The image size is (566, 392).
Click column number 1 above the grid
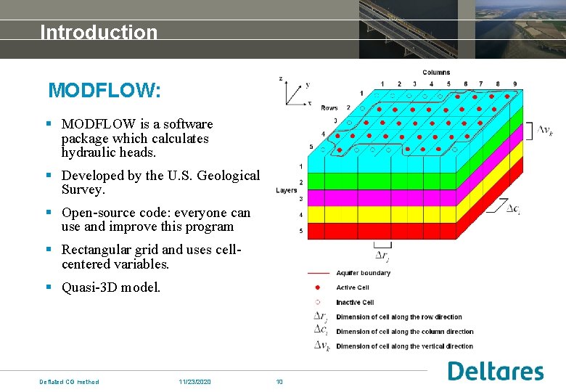[382, 83]
